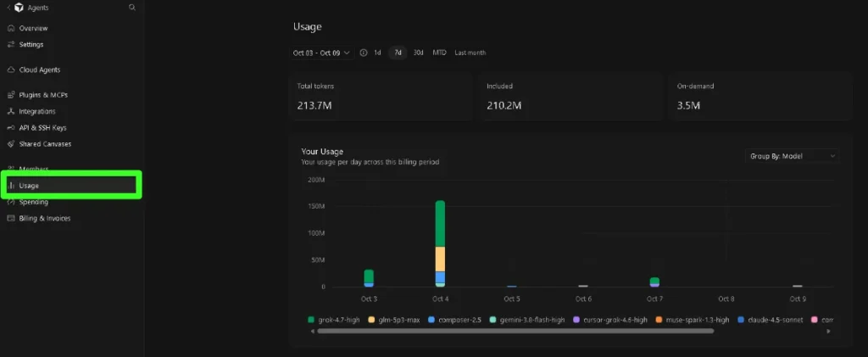Click the Spending icon in the sidebar

(11, 202)
